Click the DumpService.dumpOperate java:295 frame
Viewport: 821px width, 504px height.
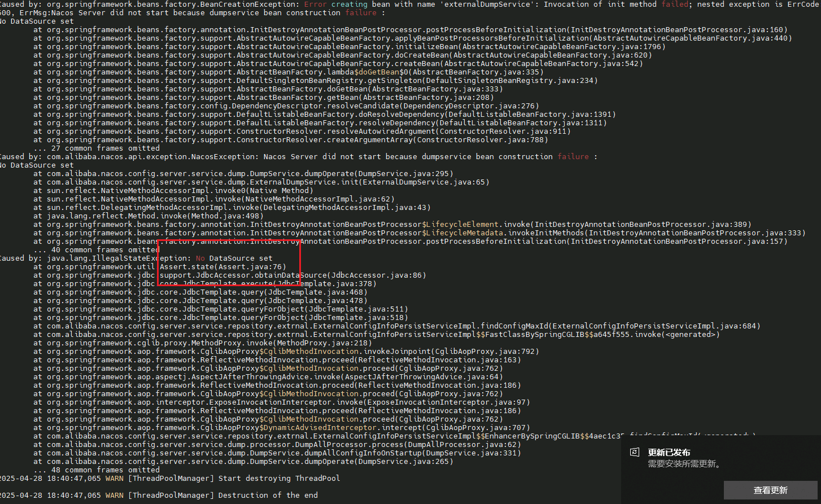[243, 173]
